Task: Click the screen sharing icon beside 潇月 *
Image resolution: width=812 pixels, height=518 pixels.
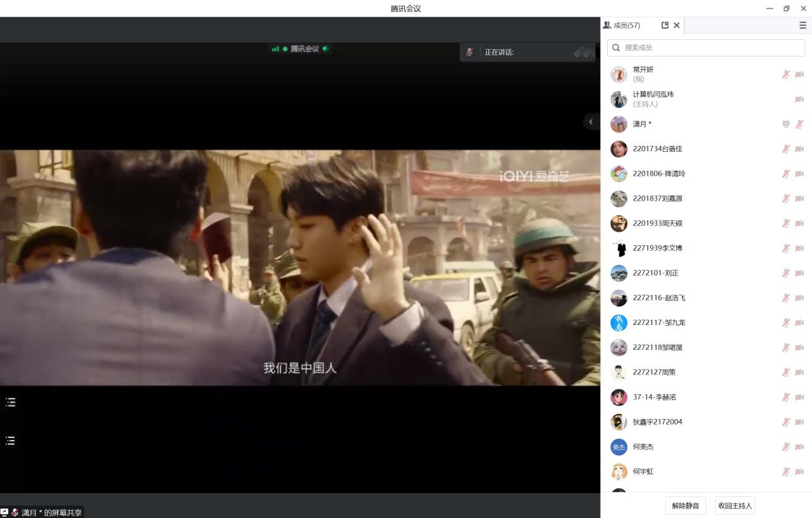Action: click(x=786, y=124)
